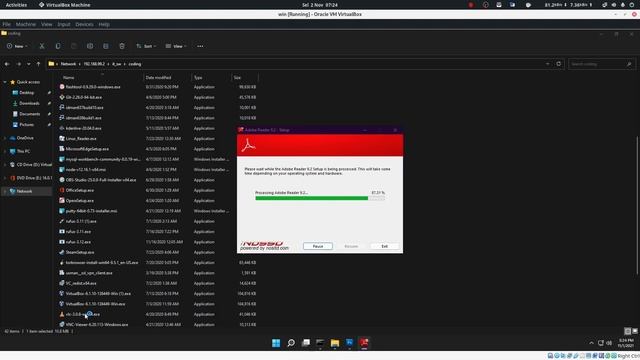
Task: Select the putty 64bit installer msi file
Action: point(91,211)
